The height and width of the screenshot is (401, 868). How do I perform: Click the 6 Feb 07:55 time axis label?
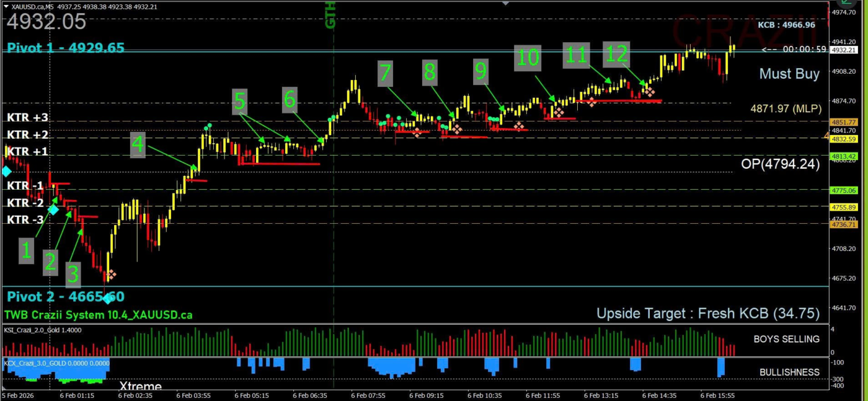pyautogui.click(x=368, y=395)
